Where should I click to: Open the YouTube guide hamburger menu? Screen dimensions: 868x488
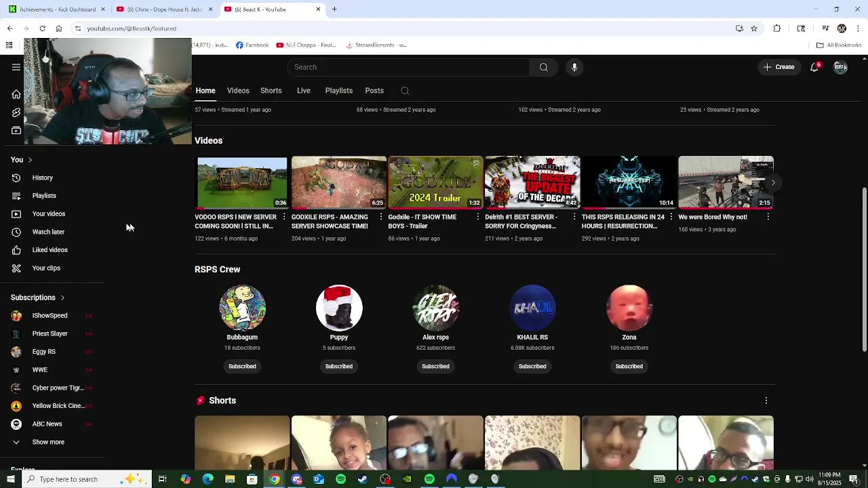click(16, 67)
